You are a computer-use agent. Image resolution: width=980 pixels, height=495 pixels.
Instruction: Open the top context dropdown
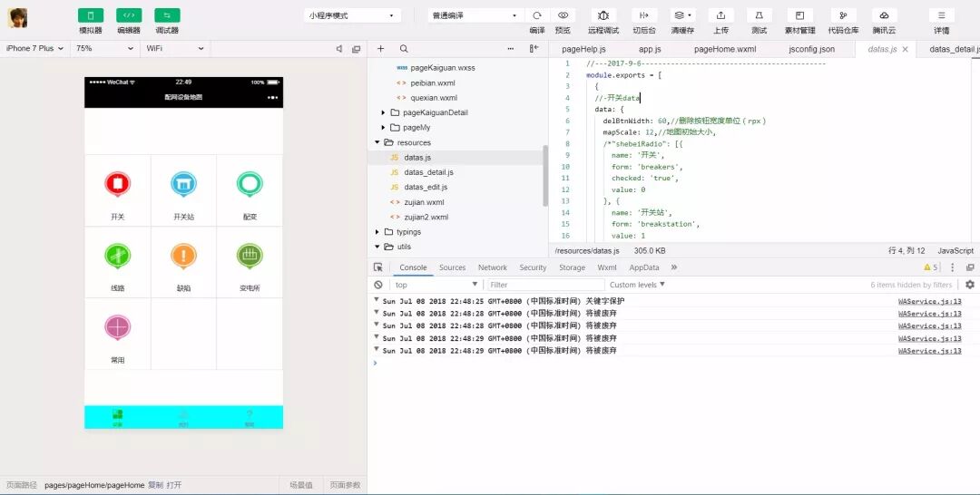click(x=436, y=285)
